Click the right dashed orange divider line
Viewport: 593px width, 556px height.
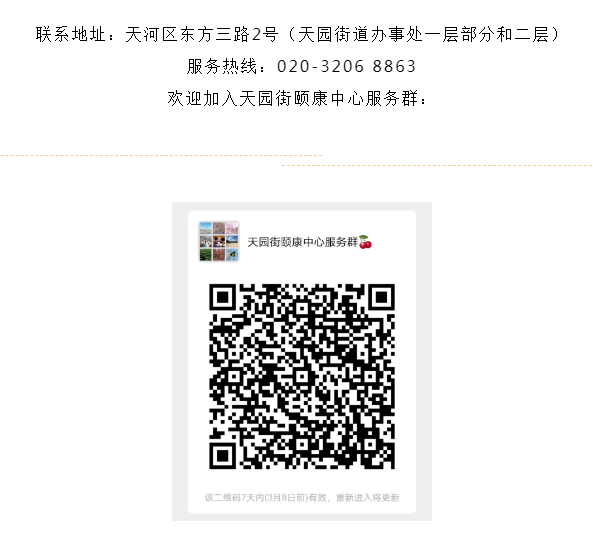click(x=437, y=165)
